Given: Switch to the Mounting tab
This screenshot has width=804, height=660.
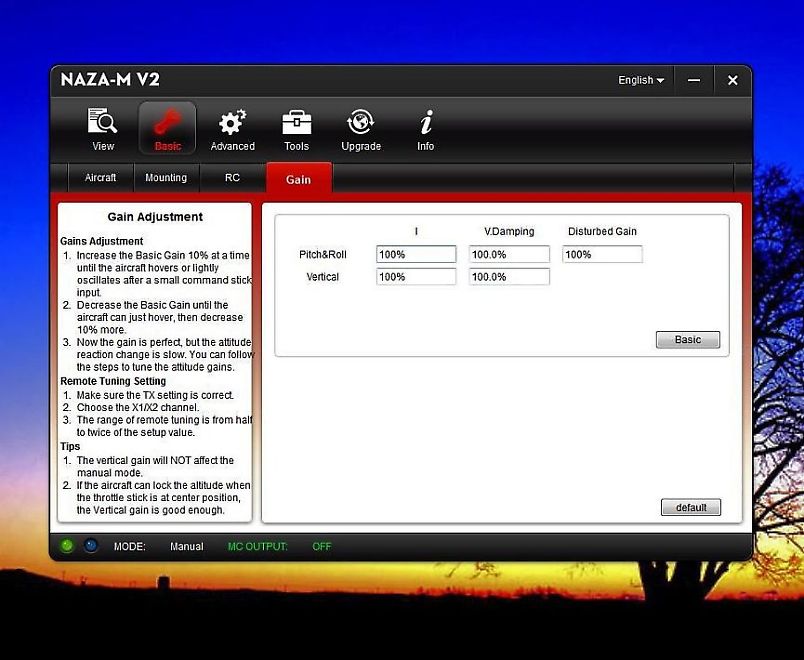Looking at the screenshot, I should (166, 177).
